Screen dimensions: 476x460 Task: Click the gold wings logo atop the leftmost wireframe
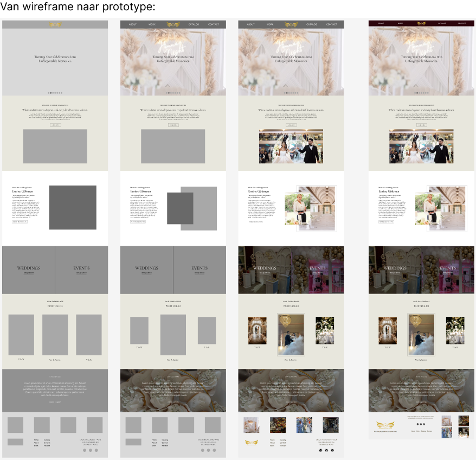[x=55, y=24]
